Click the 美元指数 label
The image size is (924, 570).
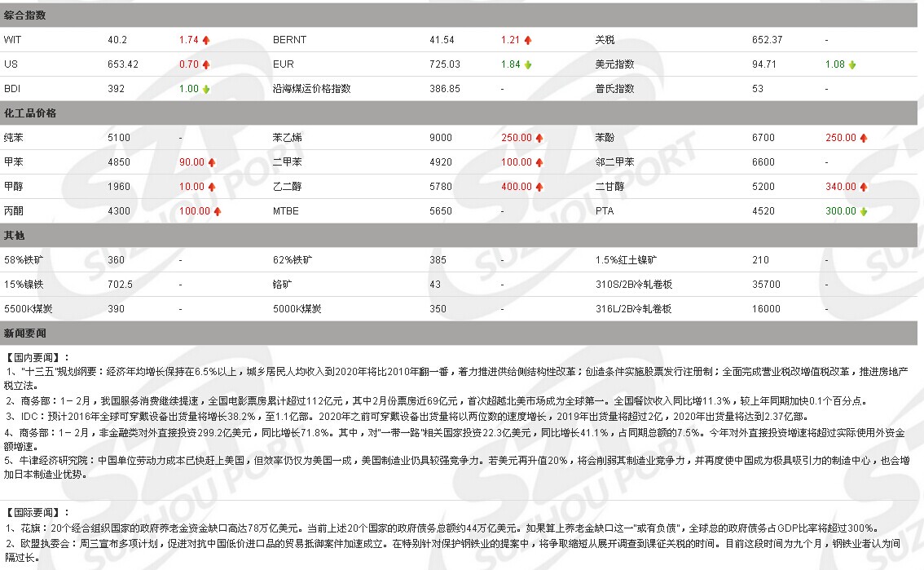click(x=614, y=64)
